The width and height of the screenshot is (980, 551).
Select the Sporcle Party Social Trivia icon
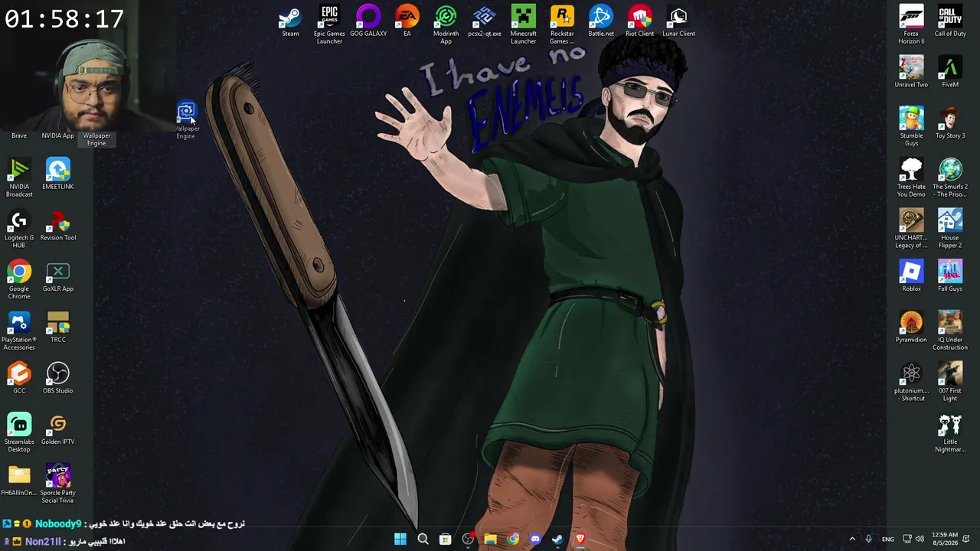[58, 484]
